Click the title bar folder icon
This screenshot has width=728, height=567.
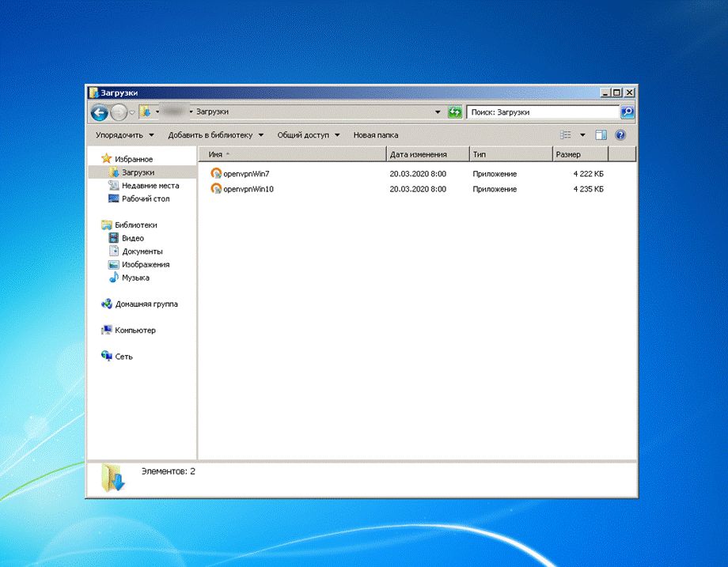click(x=94, y=93)
